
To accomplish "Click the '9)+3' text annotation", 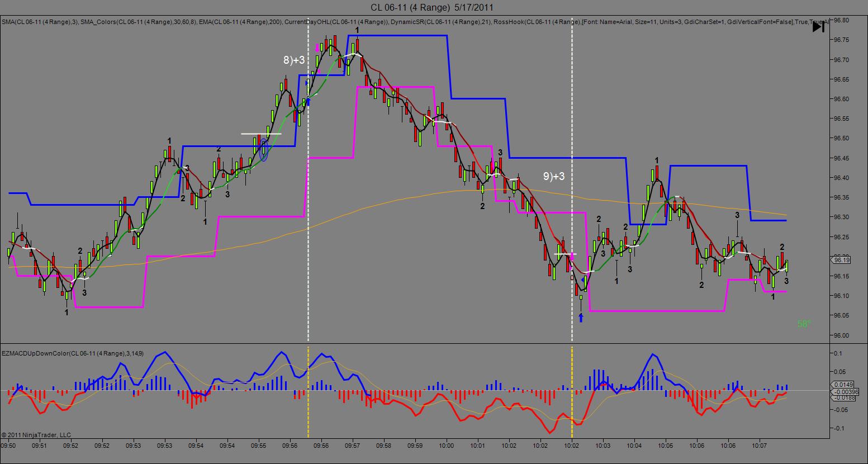I will [554, 176].
